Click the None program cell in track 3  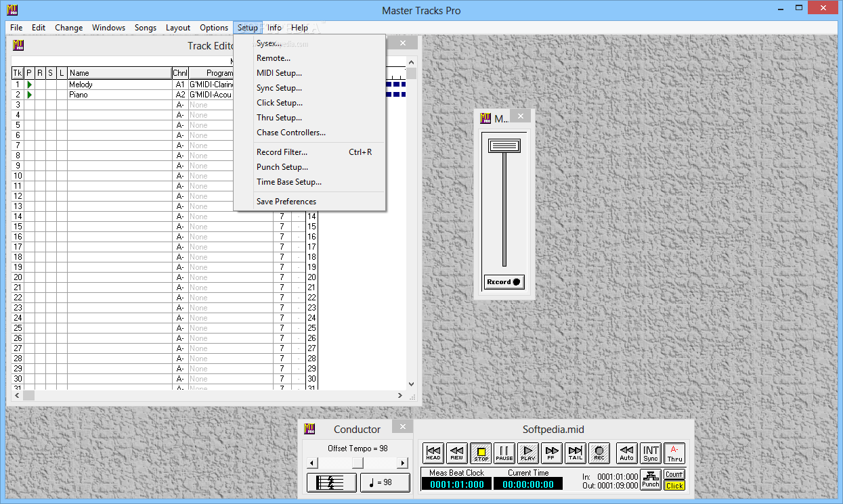point(211,105)
